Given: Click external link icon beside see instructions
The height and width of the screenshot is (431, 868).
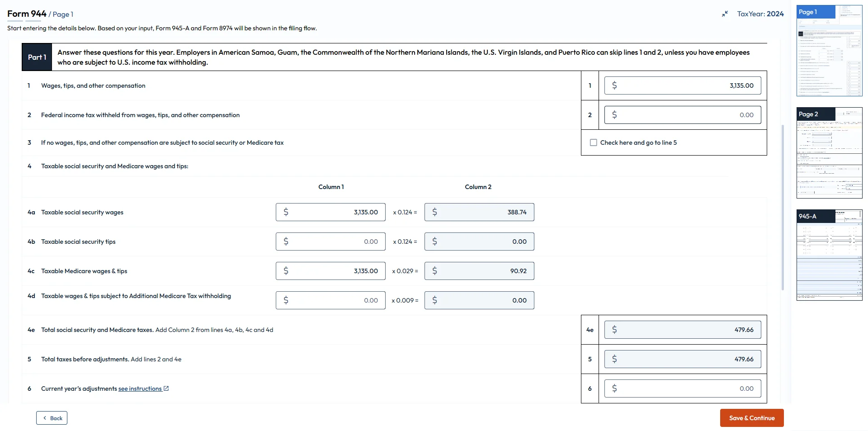Looking at the screenshot, I should (x=166, y=388).
